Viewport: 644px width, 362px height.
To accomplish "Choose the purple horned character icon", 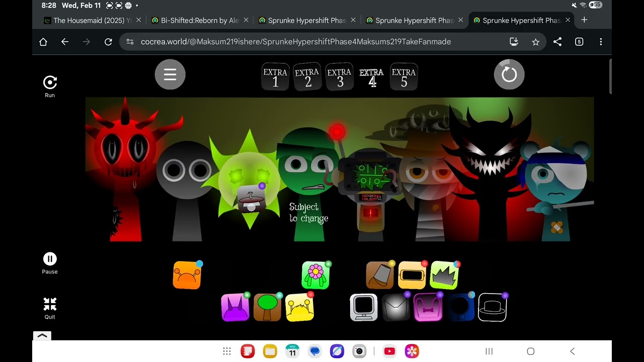I will 235,308.
